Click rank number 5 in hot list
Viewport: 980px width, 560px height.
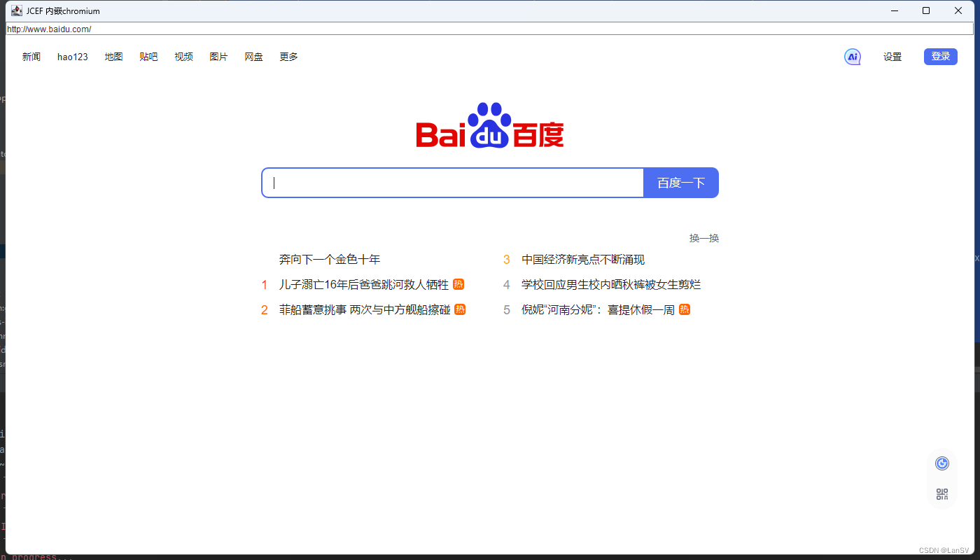pos(507,310)
